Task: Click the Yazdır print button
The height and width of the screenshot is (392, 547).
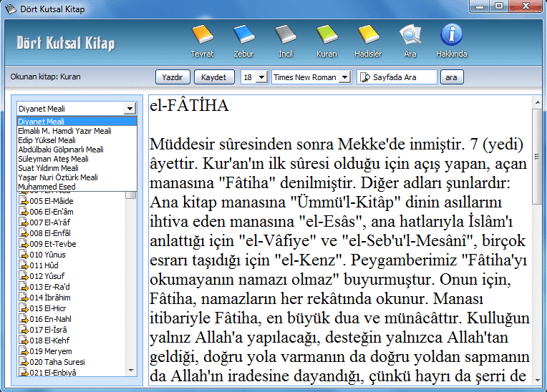Action: click(x=173, y=77)
